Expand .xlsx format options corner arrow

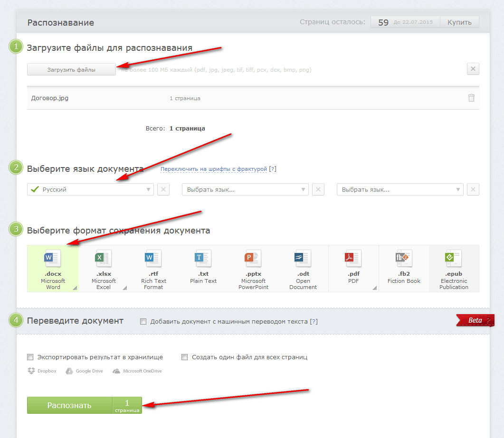point(125,288)
